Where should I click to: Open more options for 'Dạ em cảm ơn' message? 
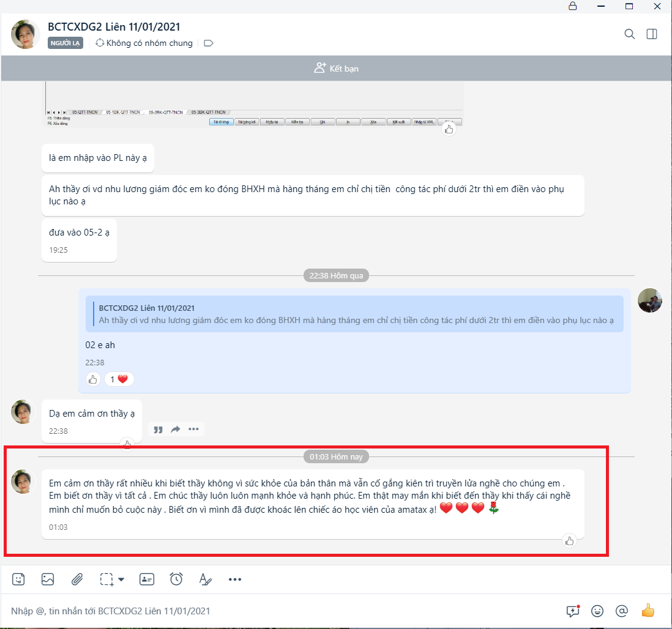pos(193,430)
